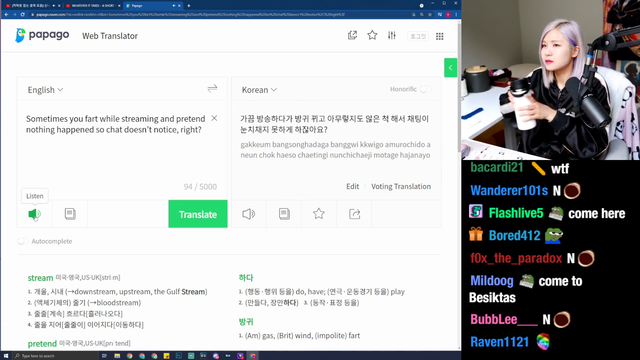640x360 pixels.
Task: Open translator settings sliders icon
Action: [x=392, y=36]
